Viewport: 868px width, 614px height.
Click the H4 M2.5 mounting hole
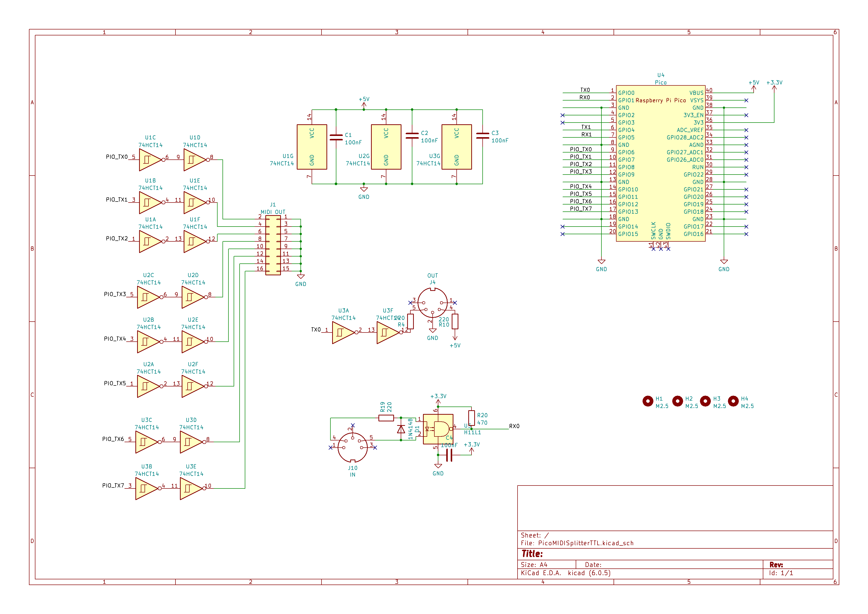pyautogui.click(x=733, y=401)
